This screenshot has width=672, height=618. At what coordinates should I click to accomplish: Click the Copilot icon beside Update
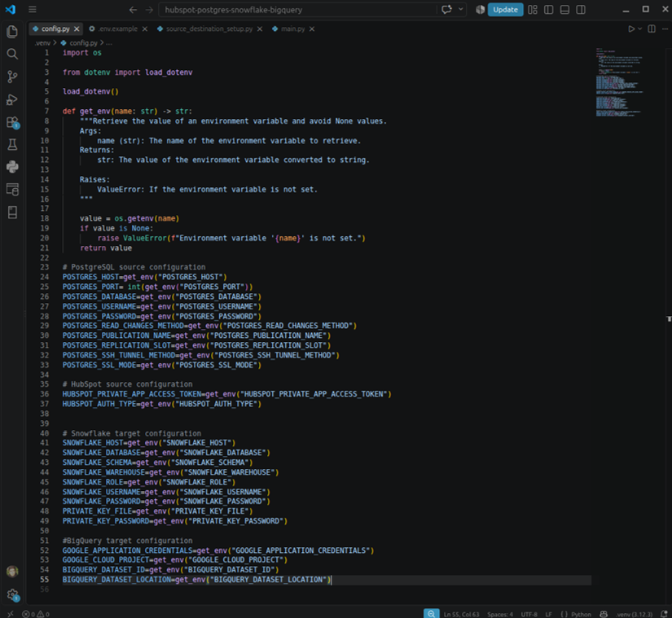click(x=480, y=10)
